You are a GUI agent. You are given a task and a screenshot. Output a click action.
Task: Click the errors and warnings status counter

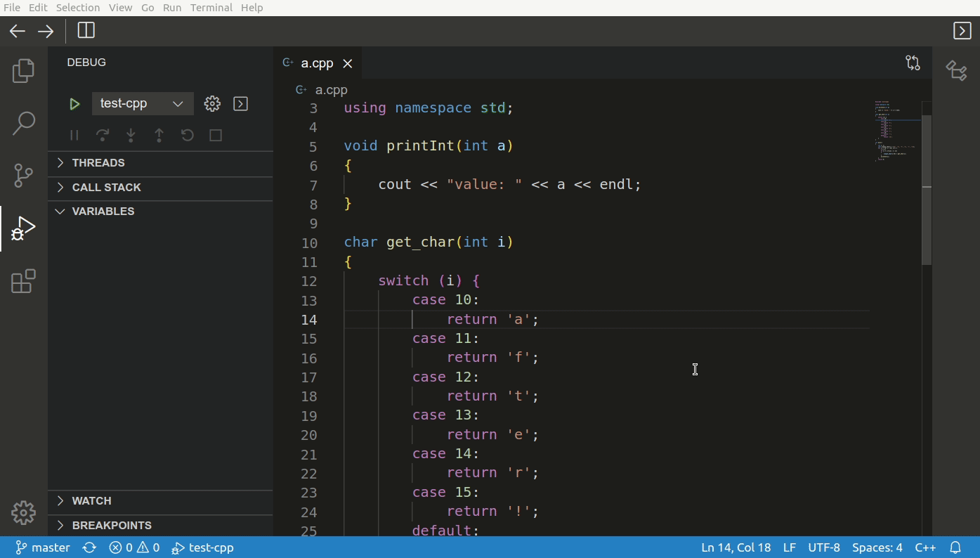click(134, 547)
